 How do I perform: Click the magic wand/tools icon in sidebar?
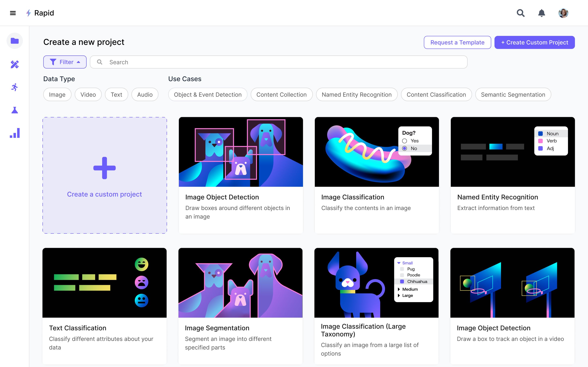(15, 64)
